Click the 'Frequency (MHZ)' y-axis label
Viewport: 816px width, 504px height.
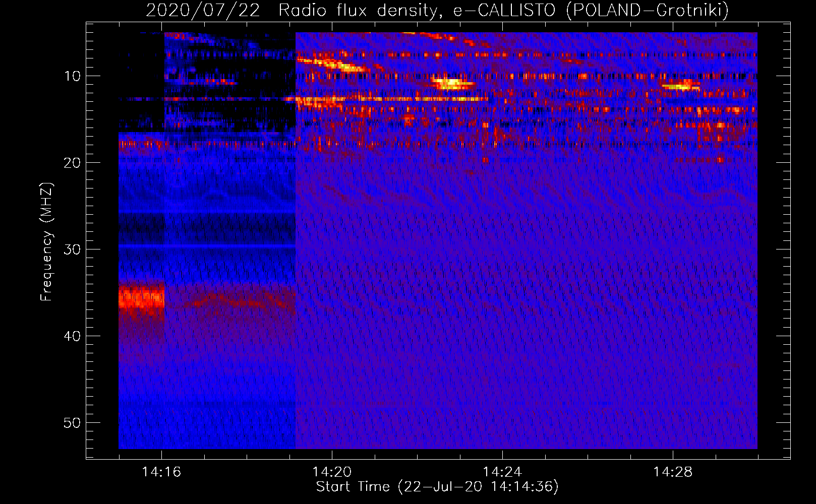coord(46,242)
